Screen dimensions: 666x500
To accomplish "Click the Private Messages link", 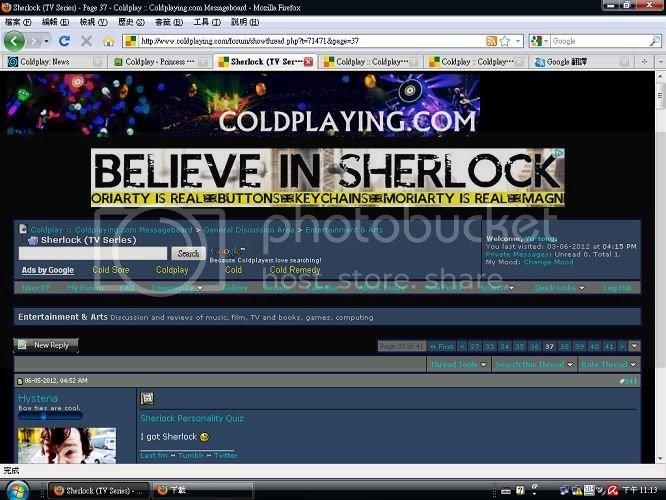I will [518, 254].
